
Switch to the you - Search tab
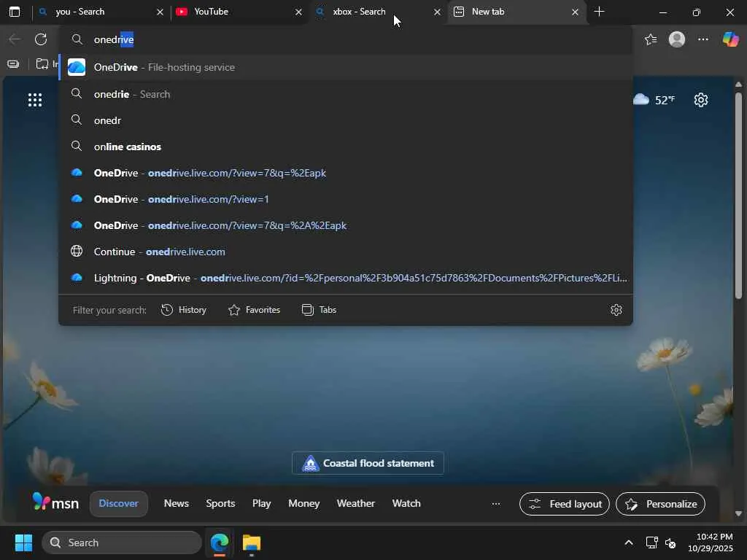[x=101, y=12]
